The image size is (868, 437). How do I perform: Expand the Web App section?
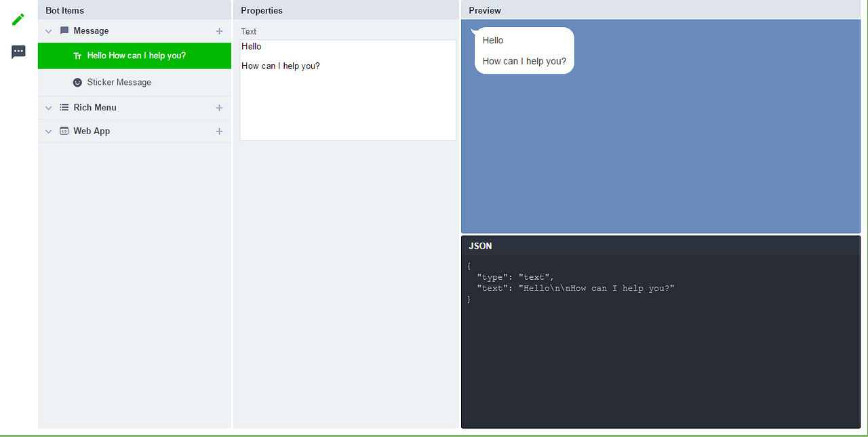[48, 131]
